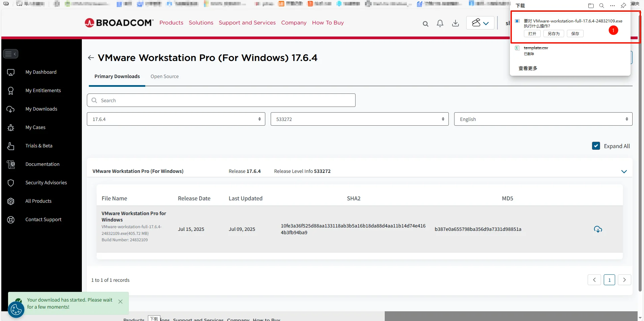Viewport: 644px width, 321px height.
Task: Switch to the Open Source tab
Action: (164, 76)
